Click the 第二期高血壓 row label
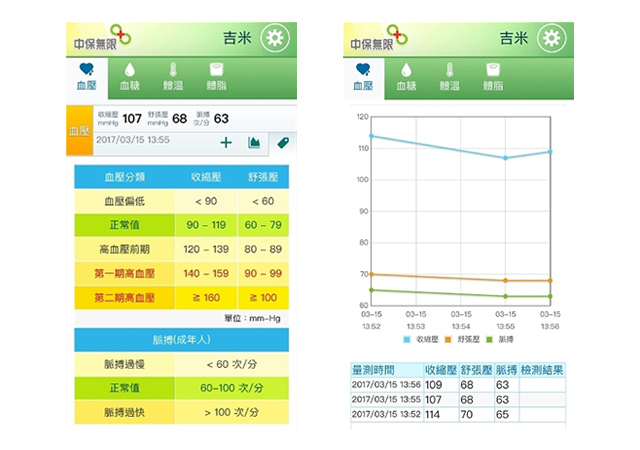 tap(124, 298)
